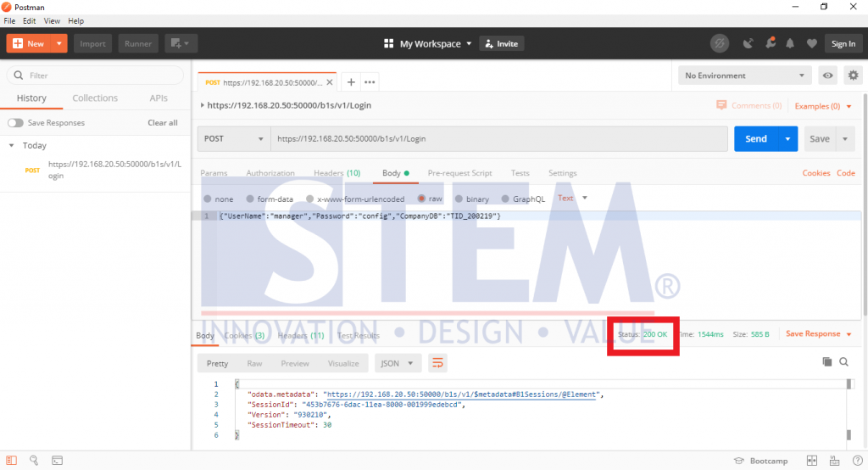Click the request URL input field
The image size is (868, 470).
[499, 139]
